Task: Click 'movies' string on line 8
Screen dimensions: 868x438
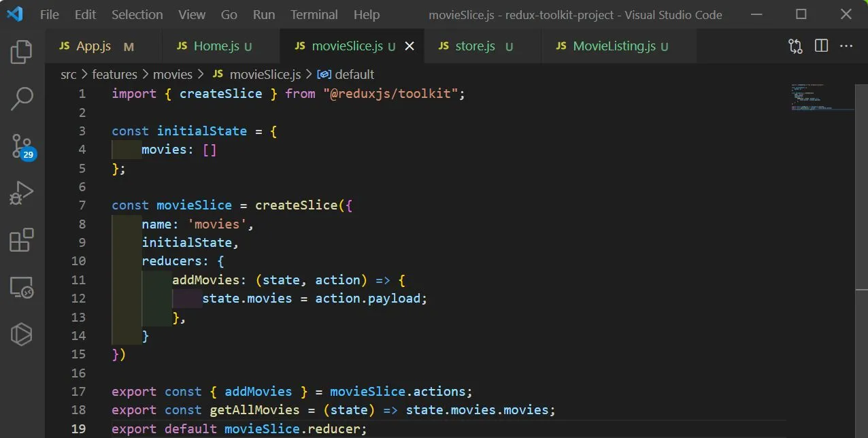Action: 217,224
